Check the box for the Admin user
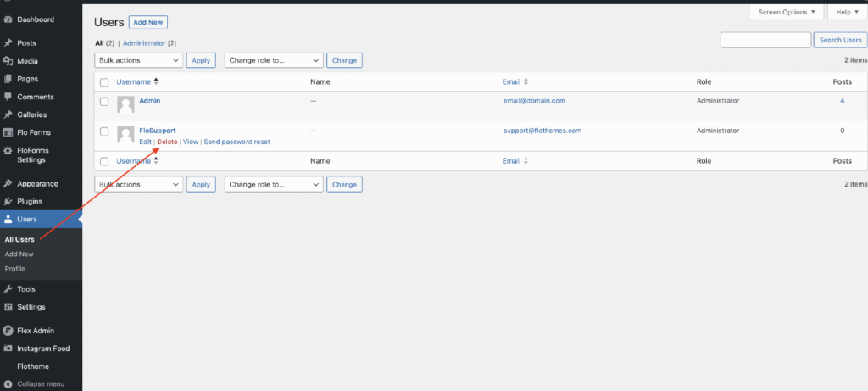This screenshot has height=391, width=868. [104, 102]
